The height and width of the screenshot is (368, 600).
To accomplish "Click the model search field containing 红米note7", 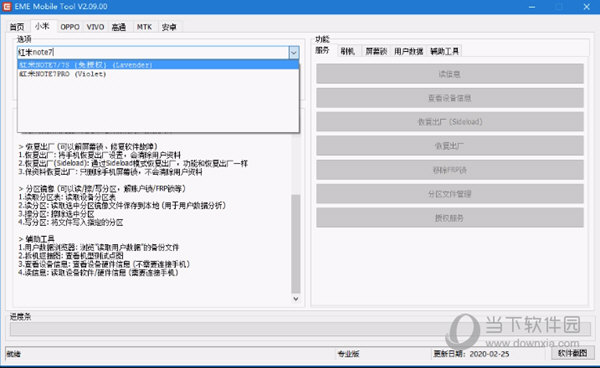I will (153, 52).
